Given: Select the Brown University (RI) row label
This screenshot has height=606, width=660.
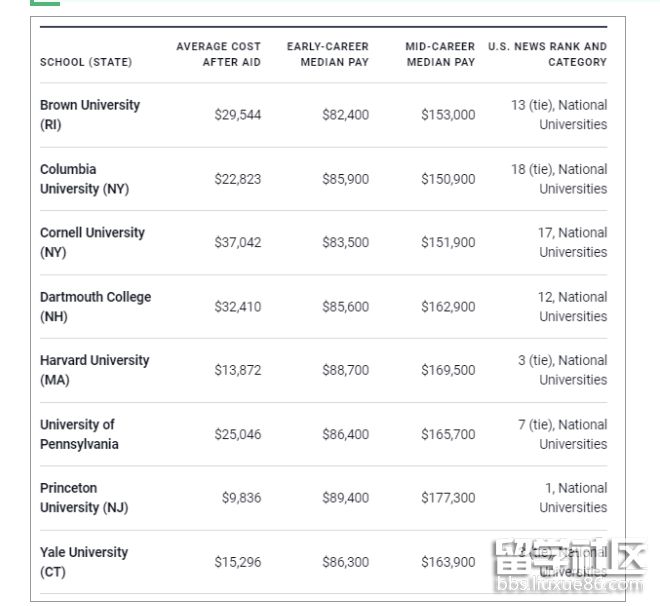Looking at the screenshot, I should tap(90, 115).
